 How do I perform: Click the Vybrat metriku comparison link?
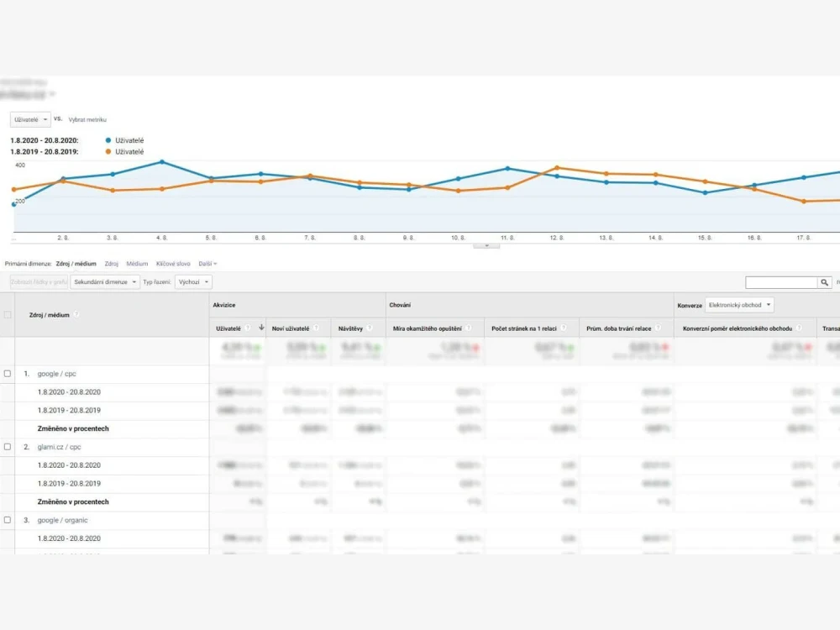(x=87, y=119)
